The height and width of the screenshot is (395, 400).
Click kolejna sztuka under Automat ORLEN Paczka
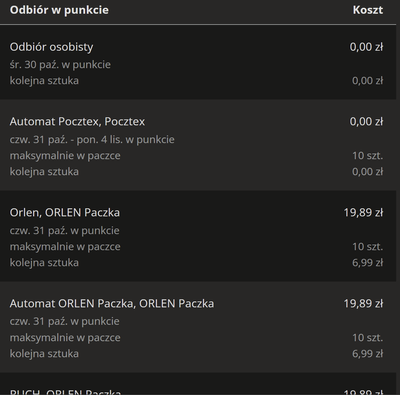point(44,354)
